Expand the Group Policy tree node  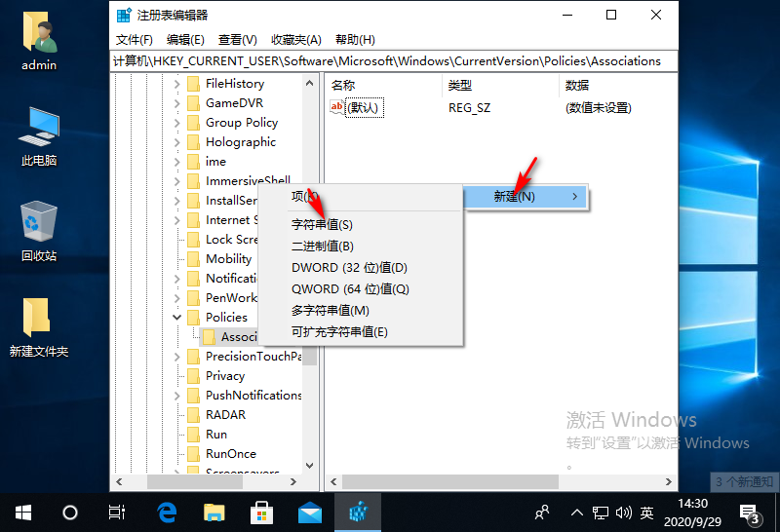click(177, 123)
